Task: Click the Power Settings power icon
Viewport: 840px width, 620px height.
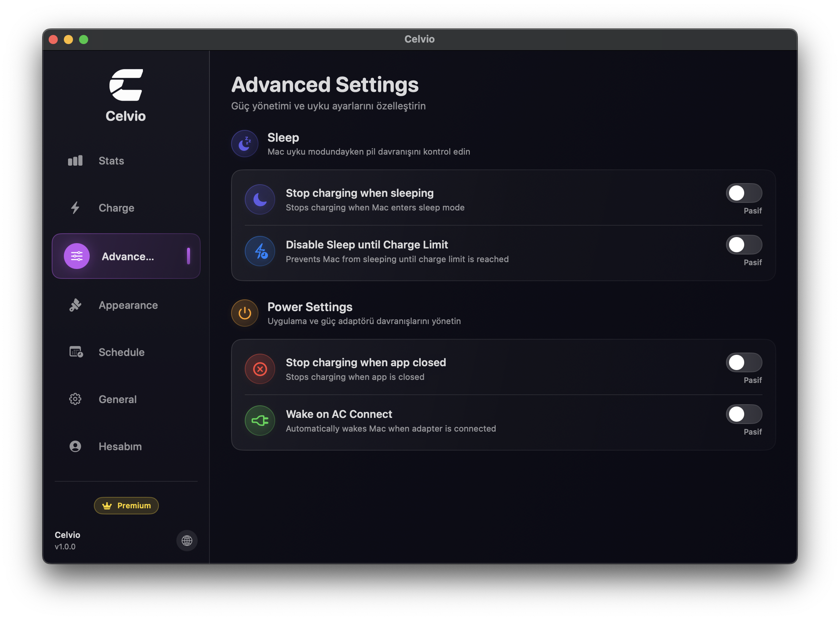Action: point(244,313)
